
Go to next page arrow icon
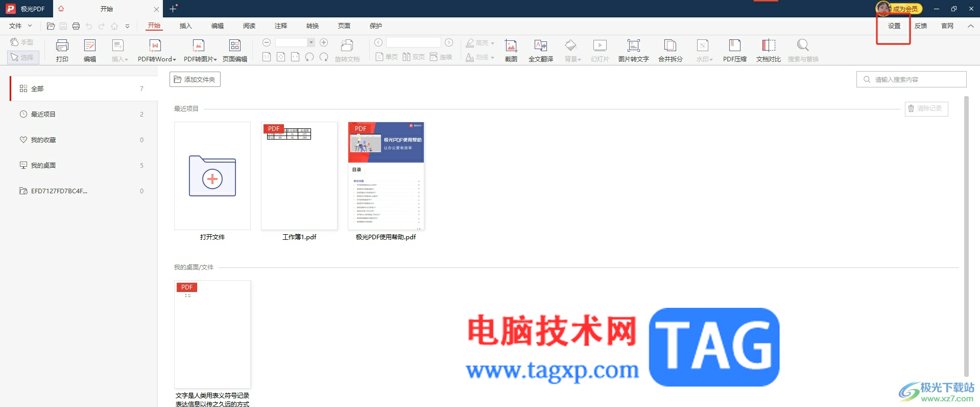[x=449, y=42]
